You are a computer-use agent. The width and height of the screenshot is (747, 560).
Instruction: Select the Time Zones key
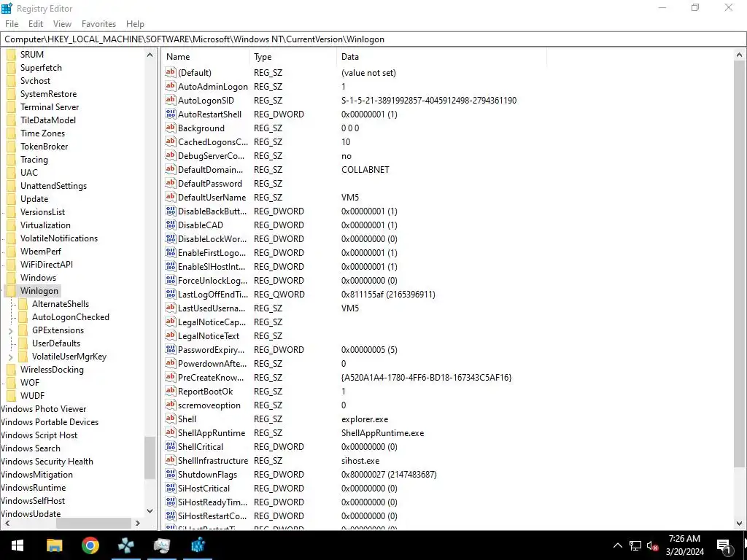click(42, 133)
